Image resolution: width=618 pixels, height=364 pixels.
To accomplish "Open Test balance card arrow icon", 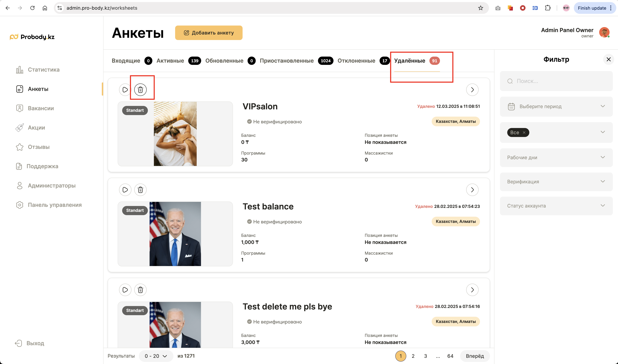I will (x=472, y=190).
